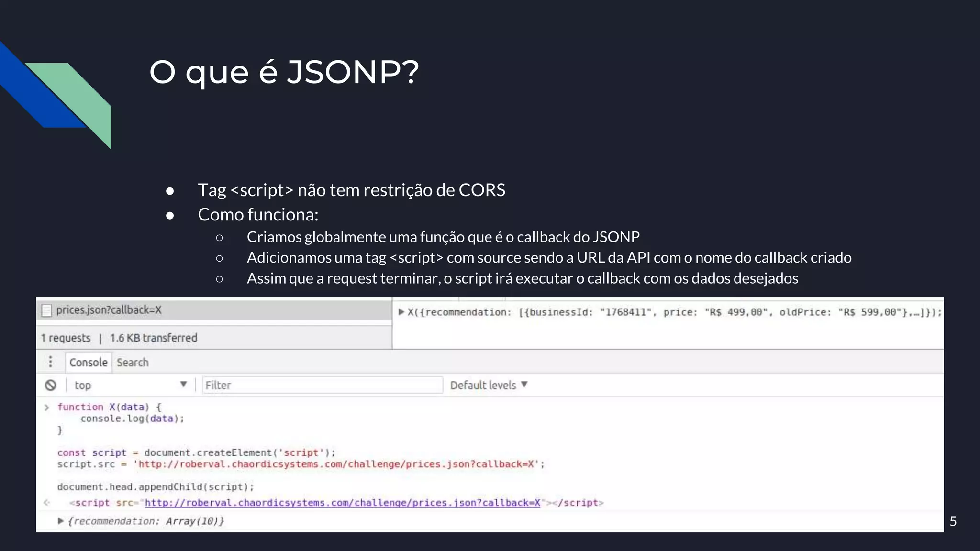The image size is (980, 551).
Task: Click the file icon beside prices.json request
Action: click(46, 310)
